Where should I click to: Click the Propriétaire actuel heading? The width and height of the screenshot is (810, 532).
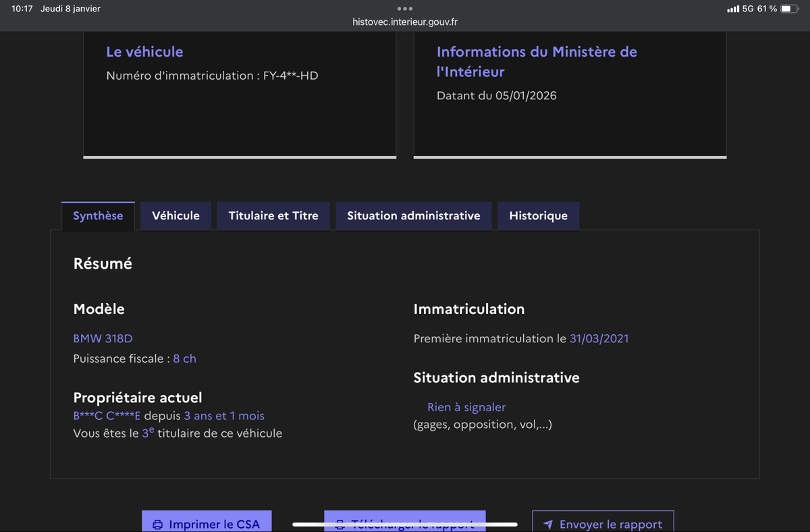pos(138,398)
